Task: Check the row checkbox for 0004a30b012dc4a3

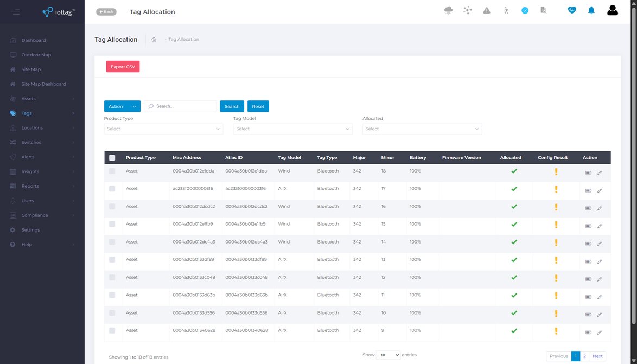Action: 112,242
